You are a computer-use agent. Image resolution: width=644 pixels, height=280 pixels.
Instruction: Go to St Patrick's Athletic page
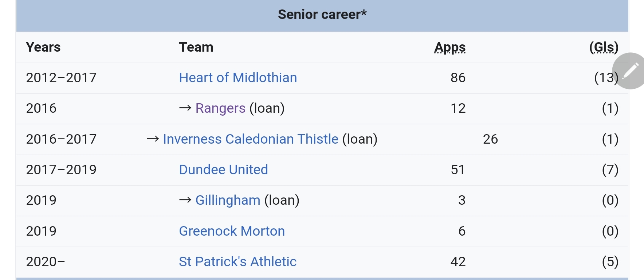[237, 262]
